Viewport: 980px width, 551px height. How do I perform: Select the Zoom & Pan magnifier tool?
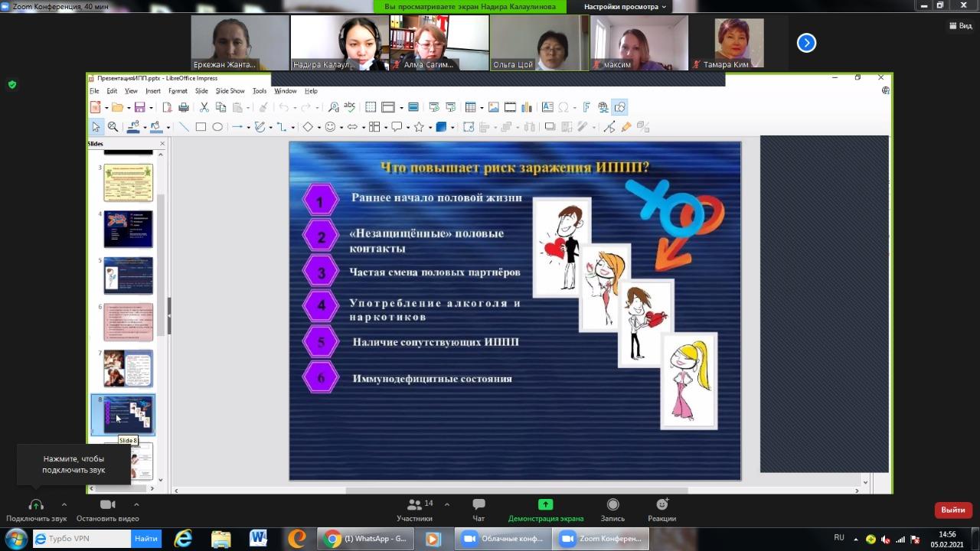coord(113,127)
